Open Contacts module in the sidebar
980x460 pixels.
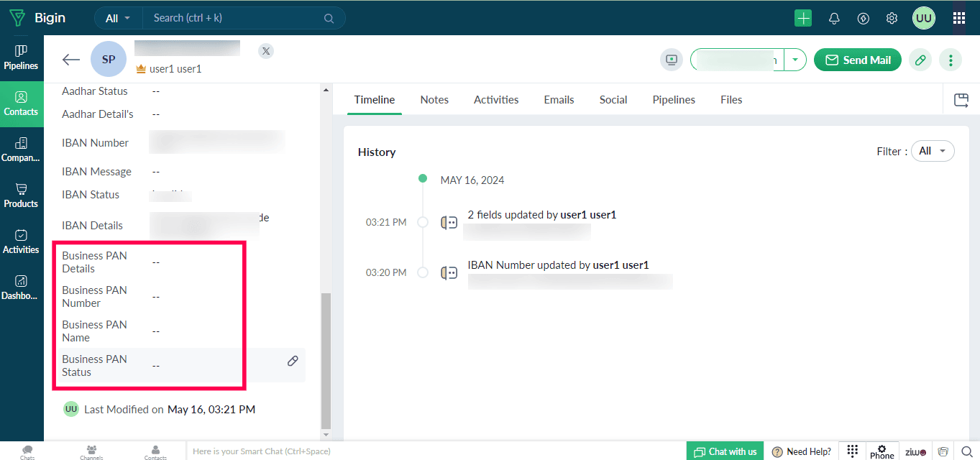click(22, 103)
